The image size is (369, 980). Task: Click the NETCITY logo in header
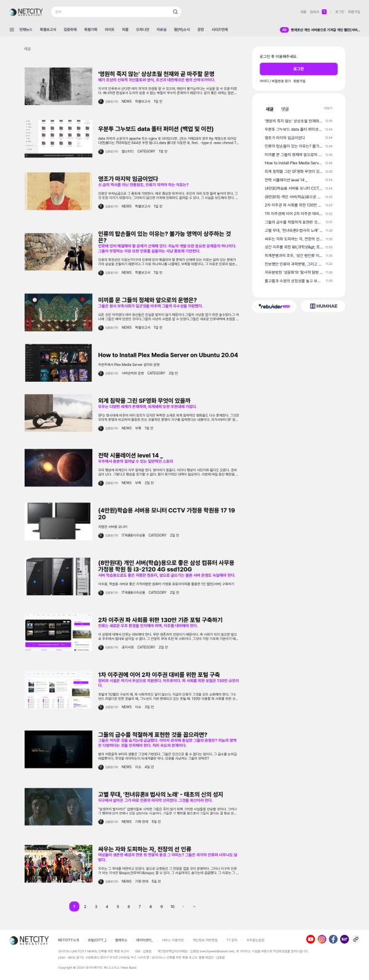(26, 12)
